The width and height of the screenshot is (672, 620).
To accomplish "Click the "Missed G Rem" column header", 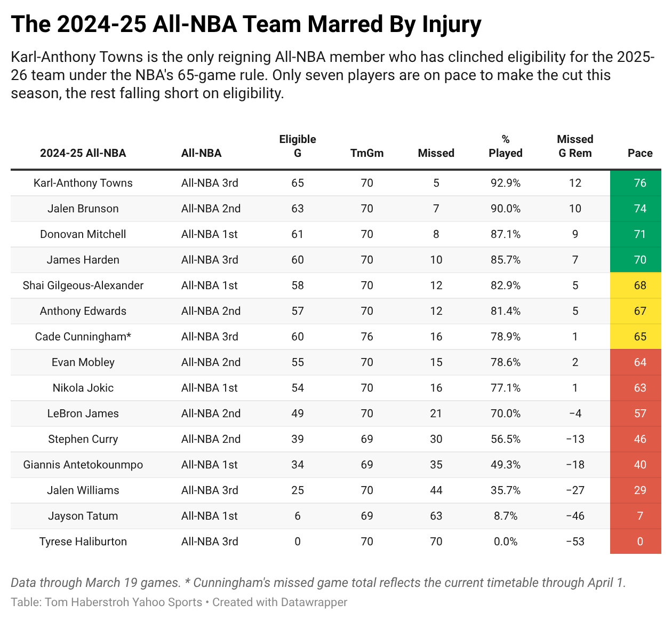I will point(575,146).
